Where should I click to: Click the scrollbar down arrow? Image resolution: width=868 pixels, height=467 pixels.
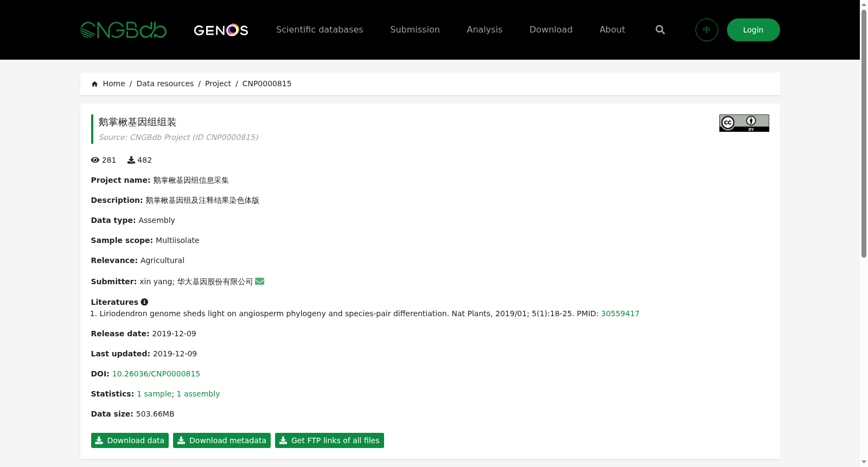(864, 462)
